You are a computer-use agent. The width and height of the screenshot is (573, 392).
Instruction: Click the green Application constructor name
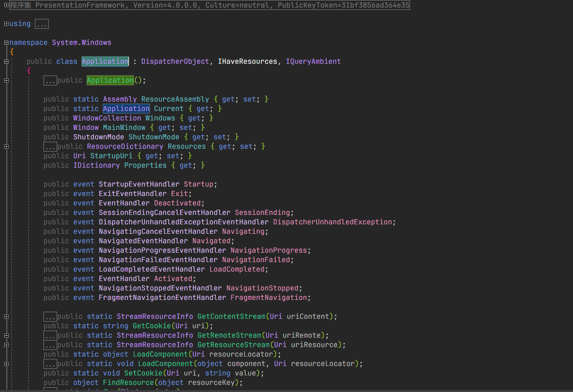coord(110,80)
